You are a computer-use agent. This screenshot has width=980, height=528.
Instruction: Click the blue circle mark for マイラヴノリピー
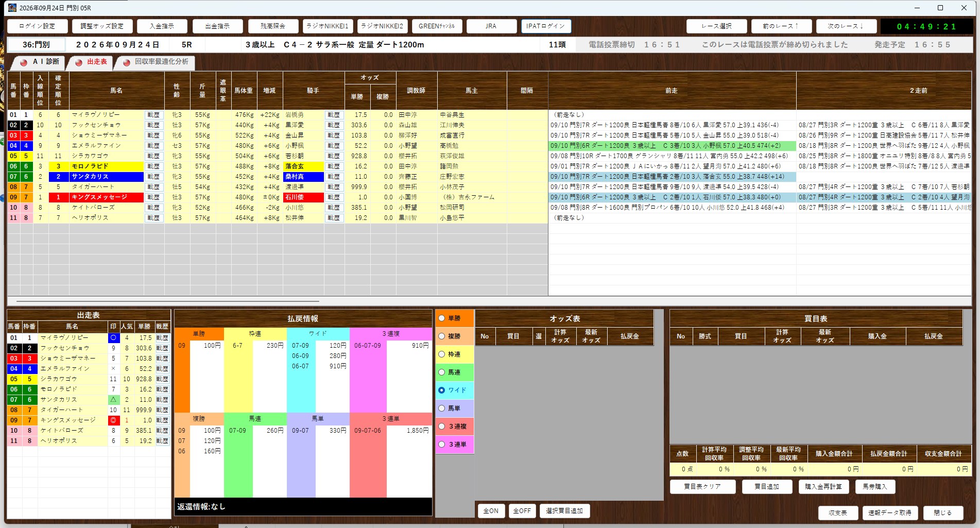point(113,338)
